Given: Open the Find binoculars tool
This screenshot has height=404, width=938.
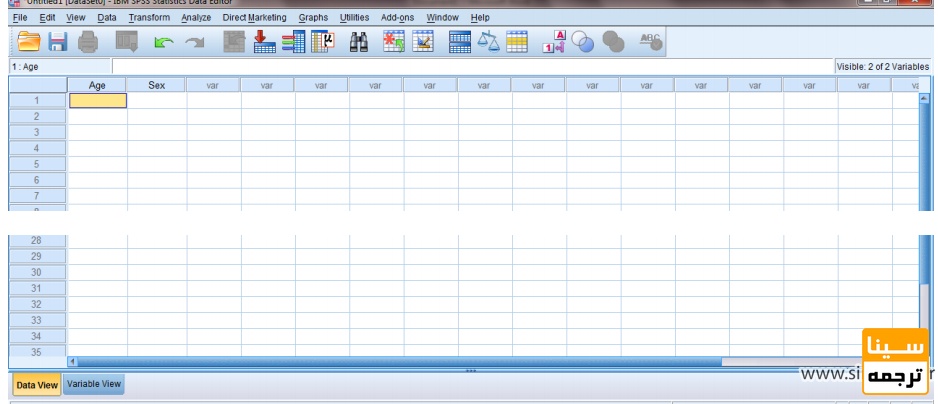Looking at the screenshot, I should [359, 42].
